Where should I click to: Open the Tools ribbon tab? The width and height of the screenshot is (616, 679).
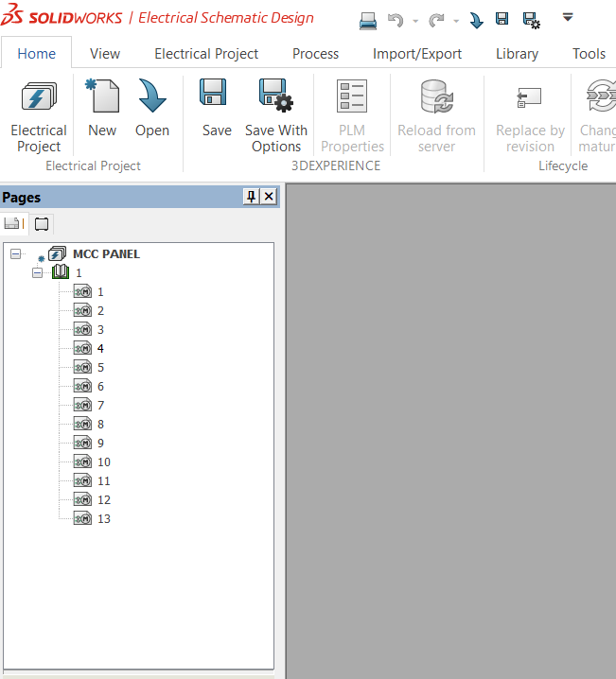(589, 54)
